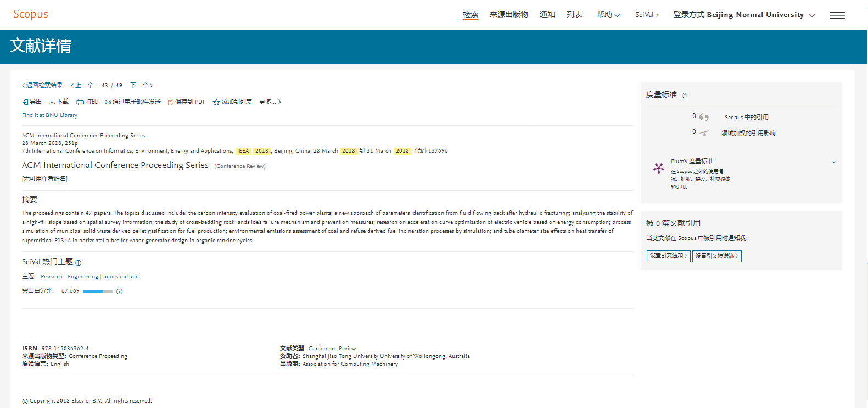The height and width of the screenshot is (408, 868).
Task: Expand the Beijing Normal University account dropdown
Action: 744,15
